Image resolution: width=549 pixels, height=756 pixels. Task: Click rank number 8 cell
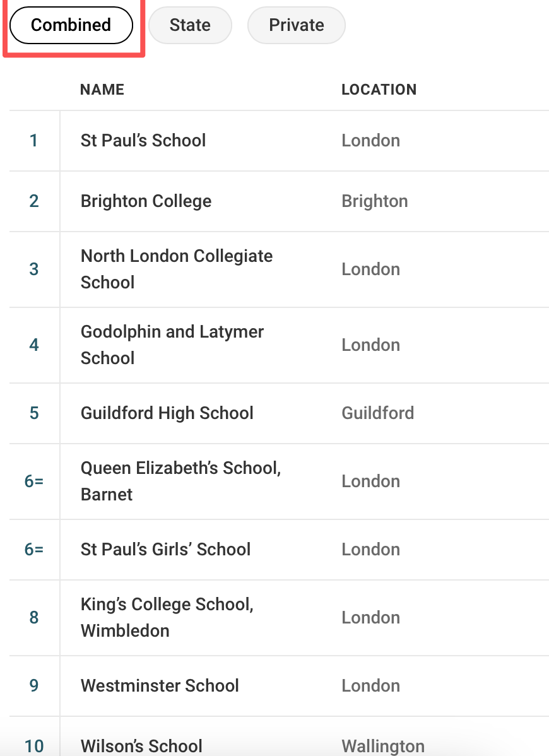pos(34,617)
